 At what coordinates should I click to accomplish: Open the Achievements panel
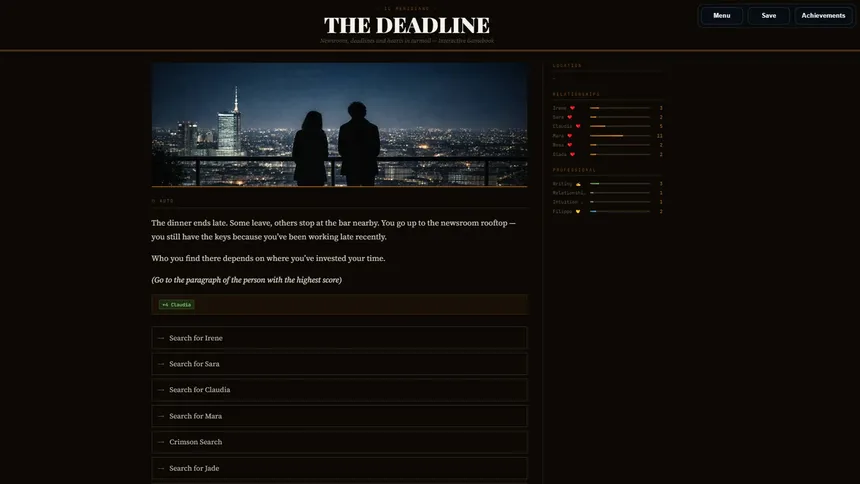pos(823,15)
